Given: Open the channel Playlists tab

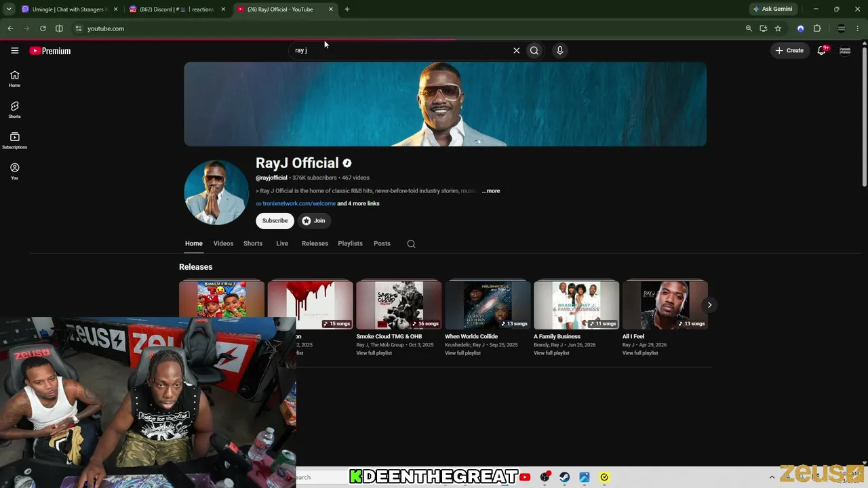Looking at the screenshot, I should pyautogui.click(x=350, y=243).
